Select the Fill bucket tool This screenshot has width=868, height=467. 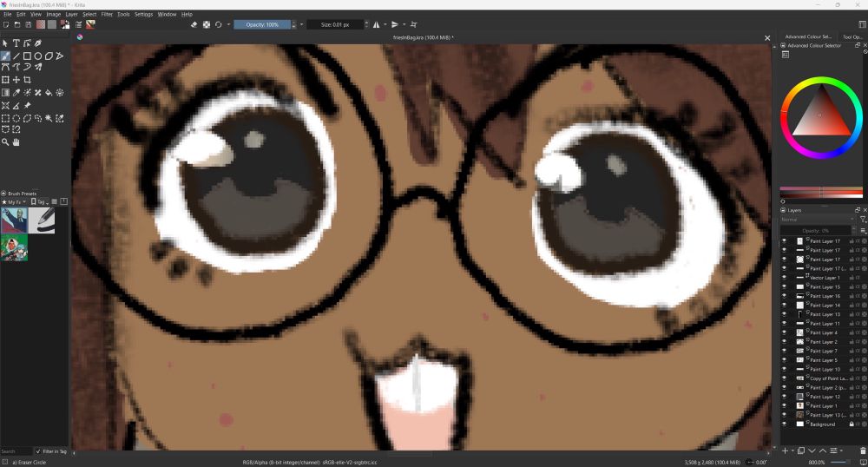[49, 93]
